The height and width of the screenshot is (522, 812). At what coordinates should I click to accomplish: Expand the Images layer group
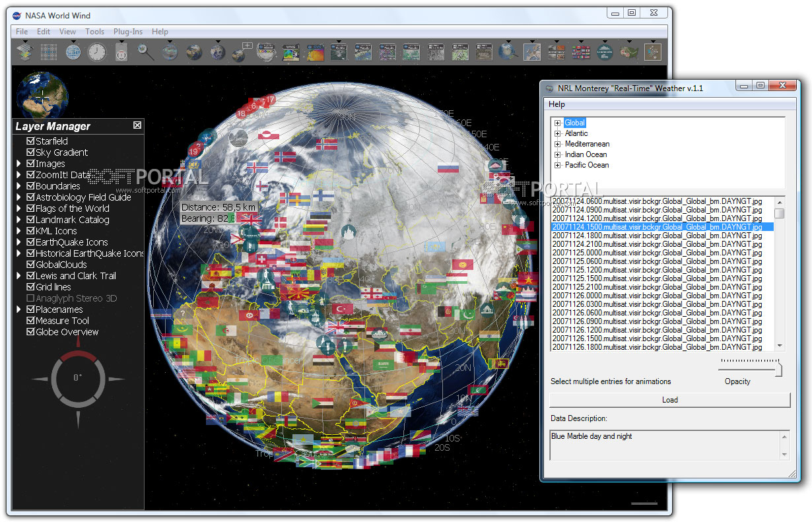19,164
